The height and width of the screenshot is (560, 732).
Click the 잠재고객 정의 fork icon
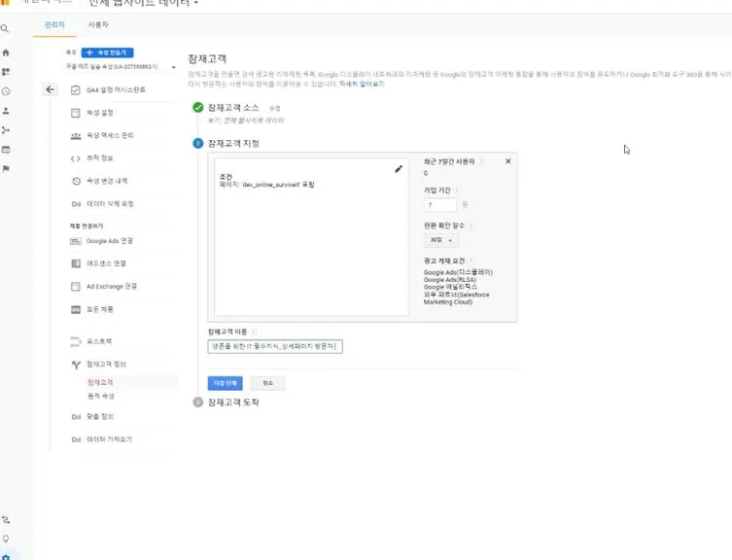pyautogui.click(x=76, y=365)
